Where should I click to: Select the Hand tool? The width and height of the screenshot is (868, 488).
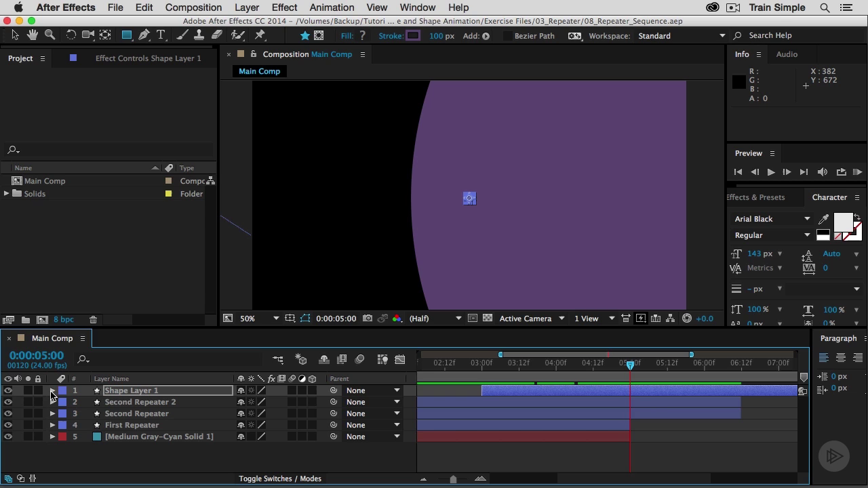[x=33, y=35]
